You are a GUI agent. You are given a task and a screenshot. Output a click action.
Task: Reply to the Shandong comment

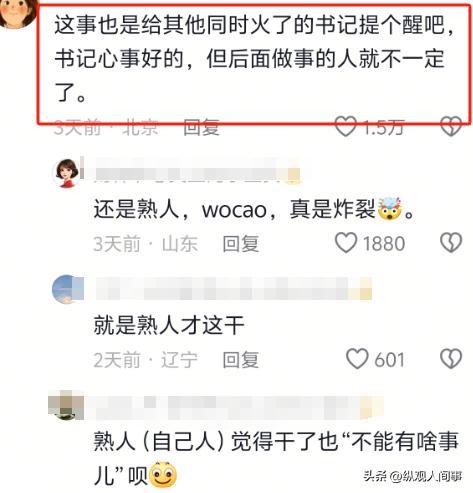pos(240,244)
